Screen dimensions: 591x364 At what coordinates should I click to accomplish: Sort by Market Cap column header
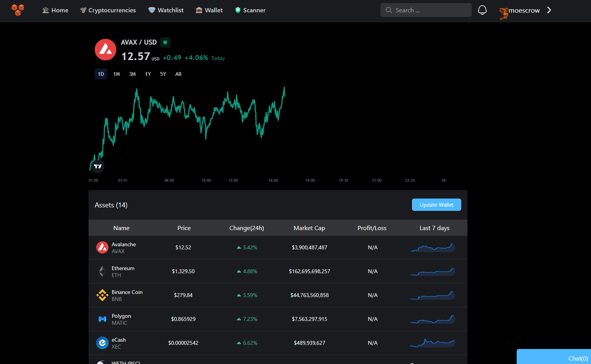[309, 228]
